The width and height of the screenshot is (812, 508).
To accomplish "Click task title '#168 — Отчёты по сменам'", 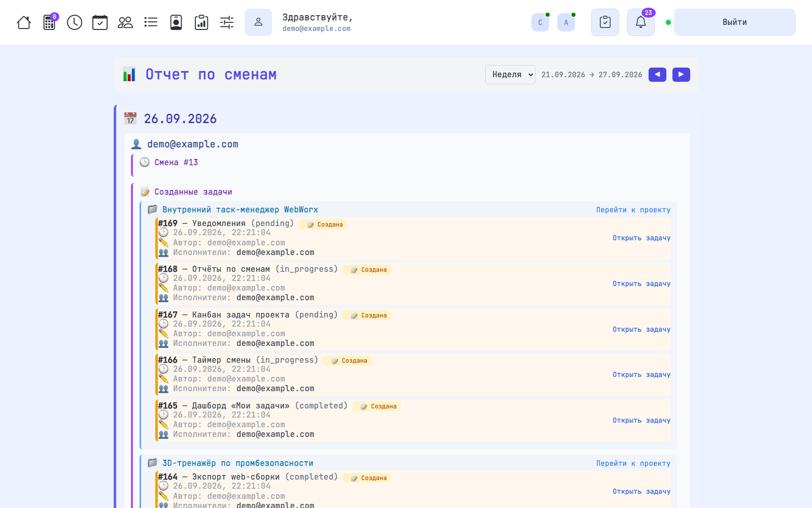I will click(x=214, y=269).
